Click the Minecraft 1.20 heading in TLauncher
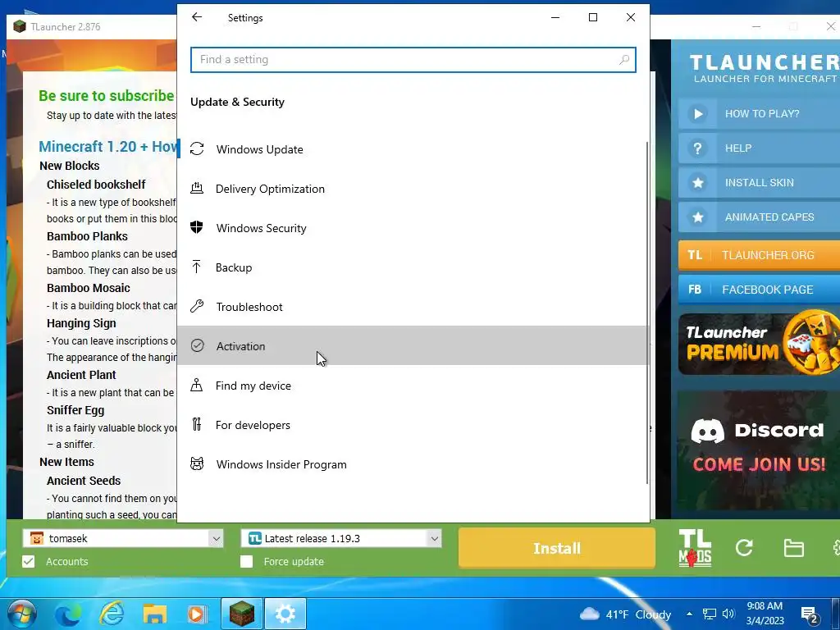 click(x=107, y=146)
